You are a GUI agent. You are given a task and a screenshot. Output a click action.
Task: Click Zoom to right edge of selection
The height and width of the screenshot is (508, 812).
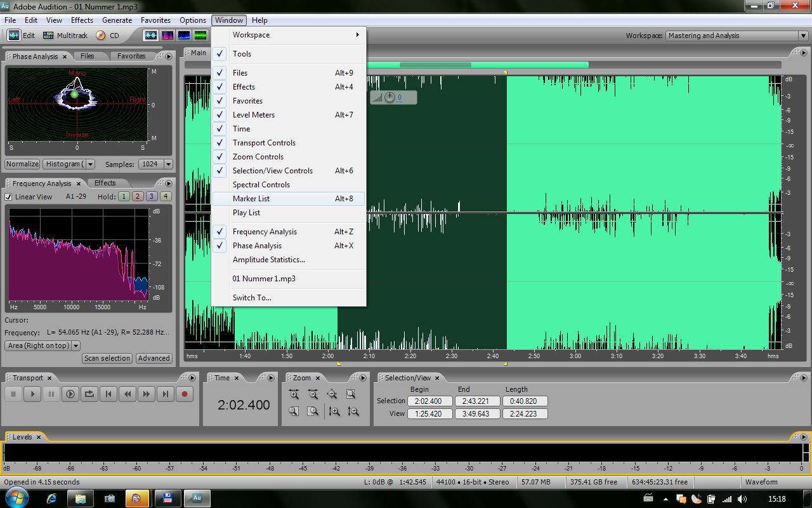[x=313, y=411]
